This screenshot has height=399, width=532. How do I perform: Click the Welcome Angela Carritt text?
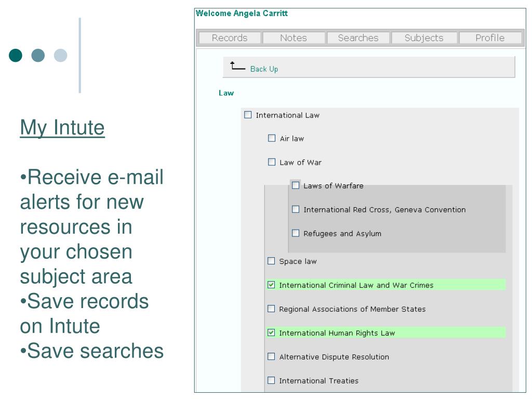(x=242, y=13)
